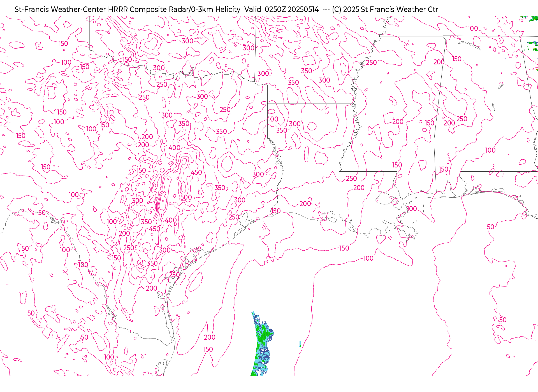This screenshot has height=392, width=538.
Task: Click the "450" label directly above the 500 label
Action: [196, 172]
